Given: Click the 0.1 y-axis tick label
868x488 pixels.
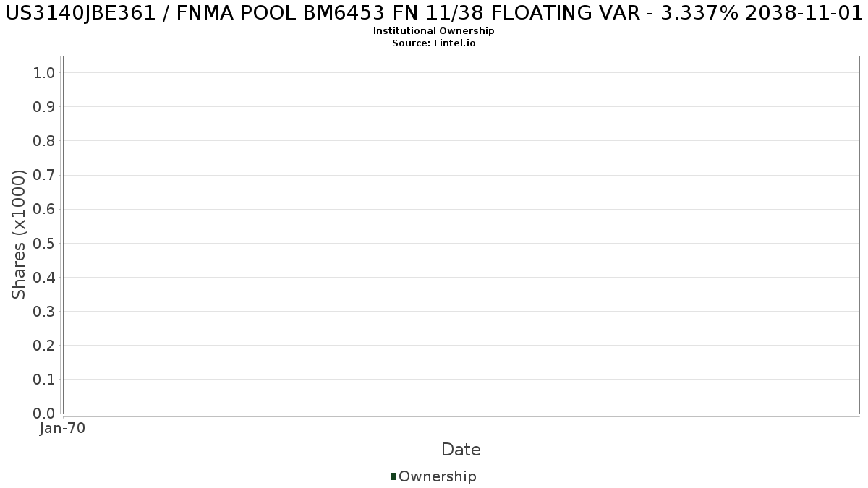Looking at the screenshot, I should (x=45, y=380).
